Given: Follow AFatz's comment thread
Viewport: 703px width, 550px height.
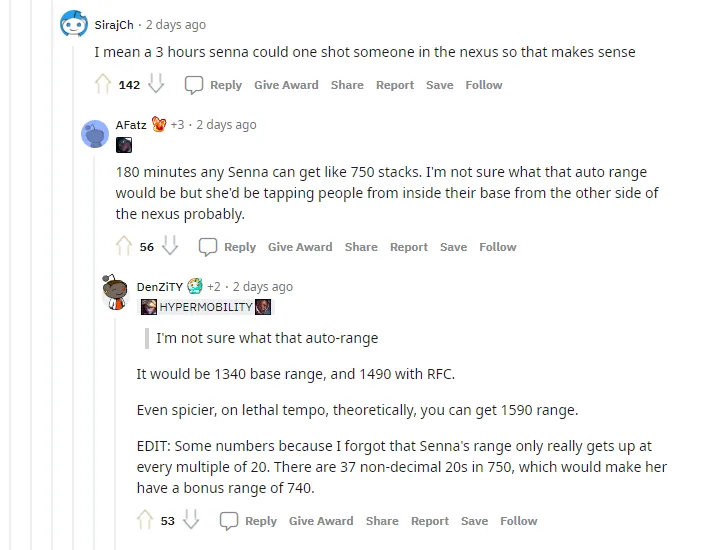Looking at the screenshot, I should click(497, 247).
